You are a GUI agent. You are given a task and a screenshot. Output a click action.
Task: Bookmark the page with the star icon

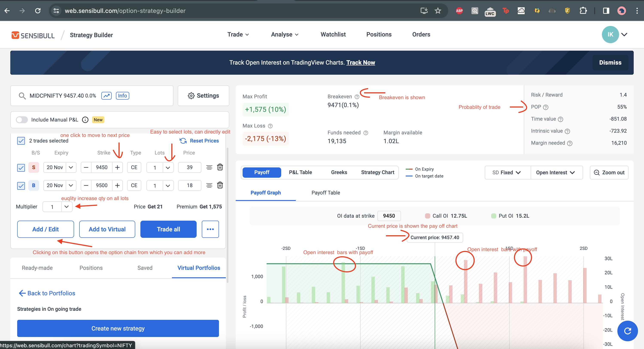[438, 11]
